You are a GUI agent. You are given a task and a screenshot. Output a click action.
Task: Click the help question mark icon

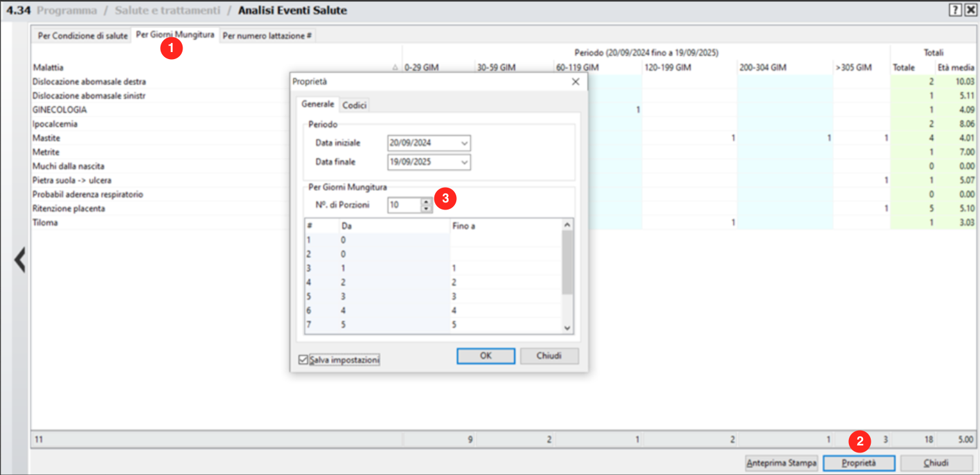(956, 10)
